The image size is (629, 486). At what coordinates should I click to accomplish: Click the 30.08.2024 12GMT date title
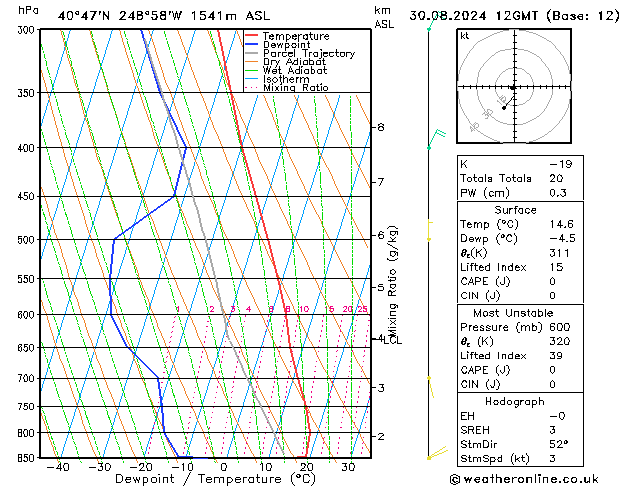[515, 15]
